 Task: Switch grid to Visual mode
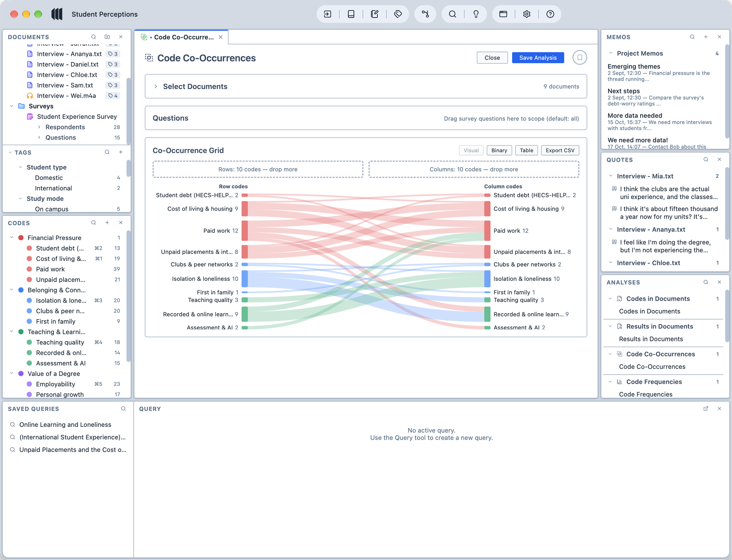[471, 150]
